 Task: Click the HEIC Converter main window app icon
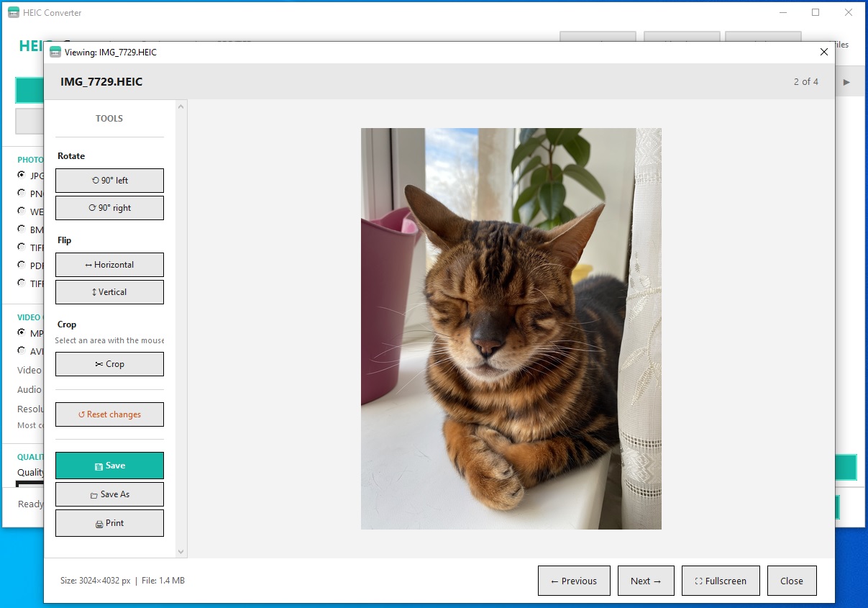click(13, 12)
